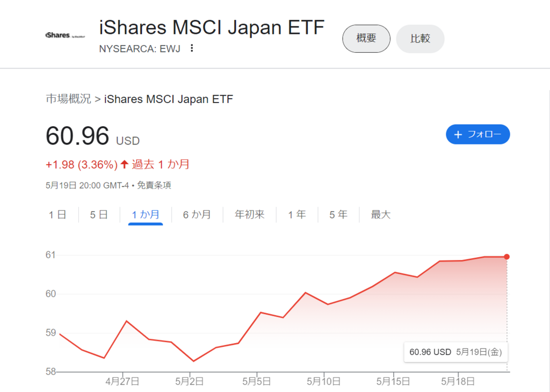Show the 年初来 chart range
Image resolution: width=550 pixels, height=392 pixels.
249,215
